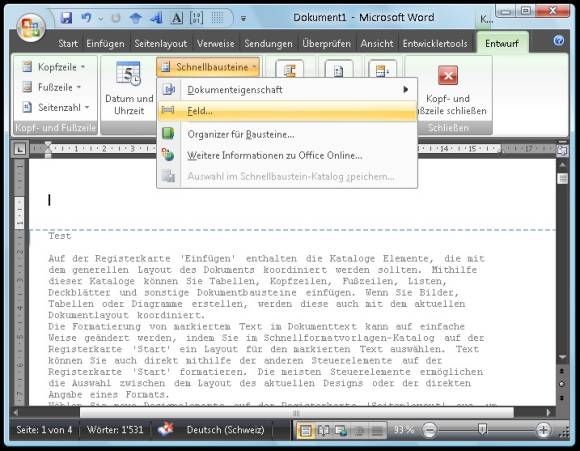Open word count via Wörter: 1'531
The image size is (580, 451).
click(115, 430)
